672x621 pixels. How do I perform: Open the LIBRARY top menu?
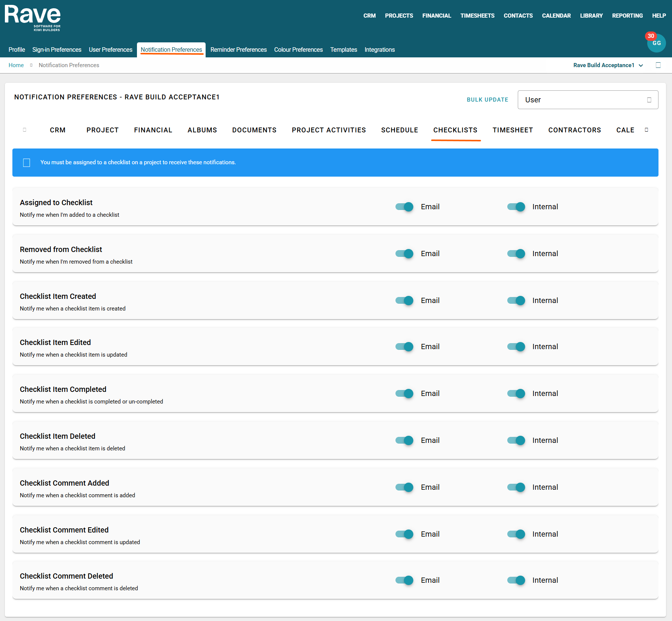[591, 16]
